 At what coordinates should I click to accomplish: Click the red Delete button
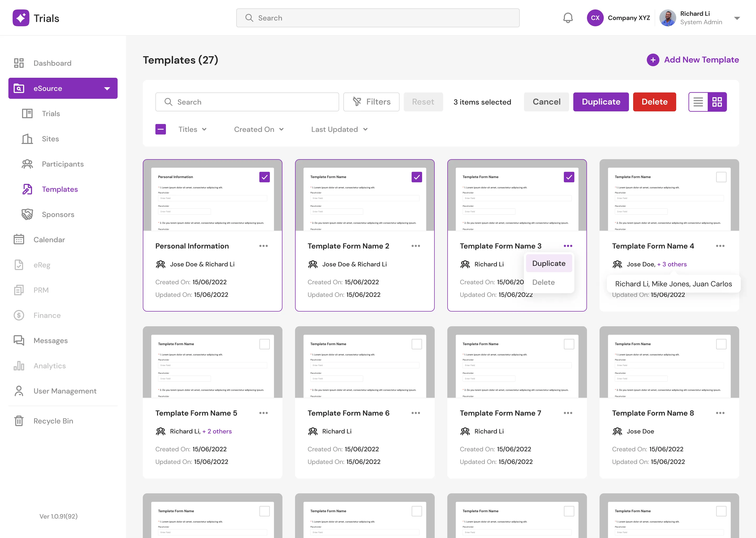(654, 102)
